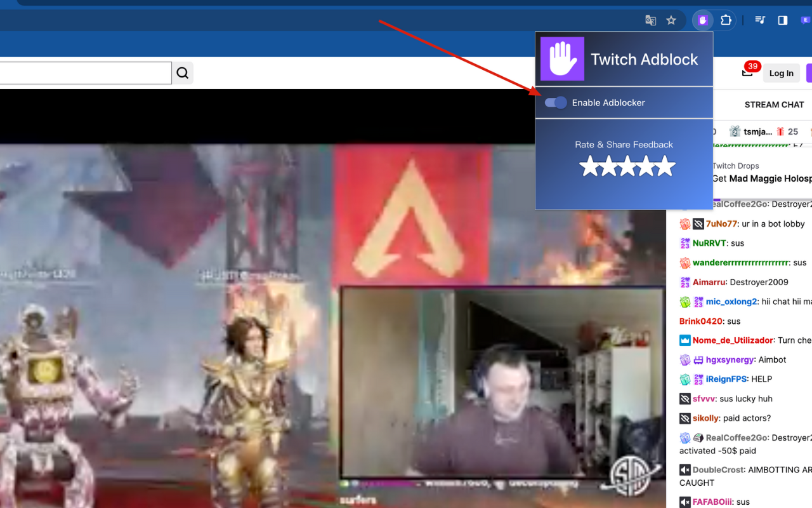812x508 pixels.
Task: Click username mic_oxlong2 in chat
Action: coord(731,302)
